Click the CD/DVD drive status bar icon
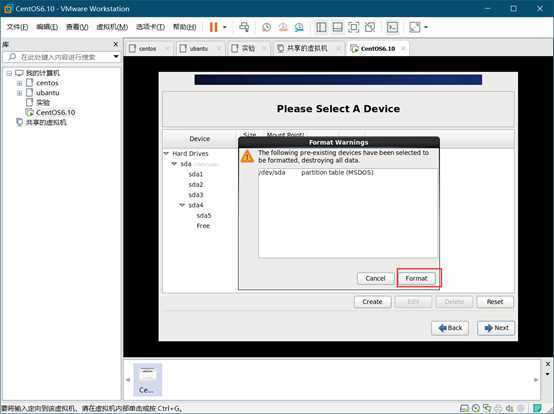Viewport: 554px width, 414px height. tap(476, 409)
